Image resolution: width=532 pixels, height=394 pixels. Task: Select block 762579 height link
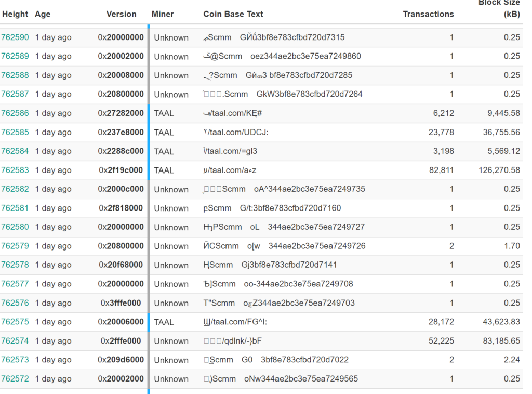pyautogui.click(x=15, y=246)
